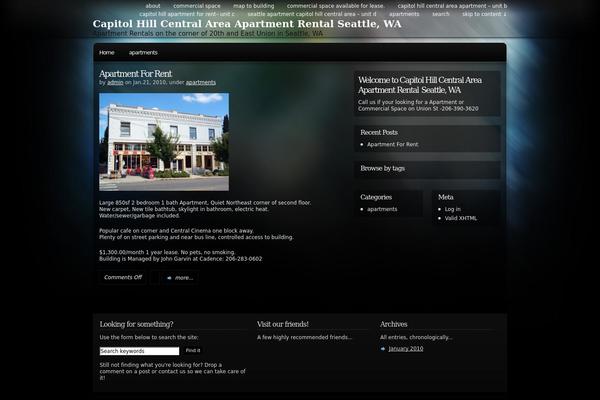Go to 'map to building' link

click(253, 6)
